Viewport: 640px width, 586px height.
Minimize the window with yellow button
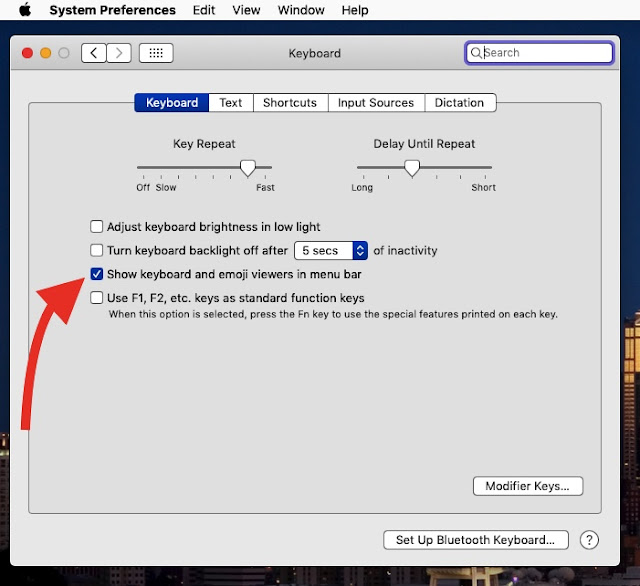[x=46, y=53]
